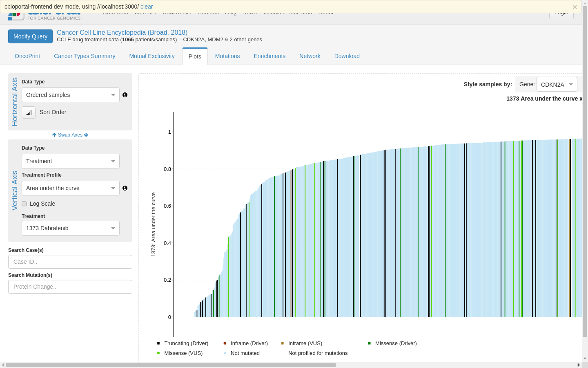Click the Modify Query button

[30, 36]
